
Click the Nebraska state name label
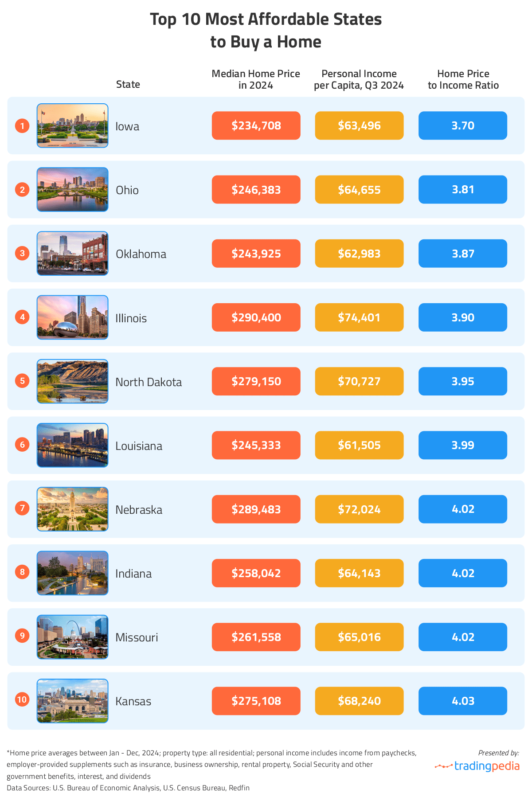pyautogui.click(x=139, y=510)
